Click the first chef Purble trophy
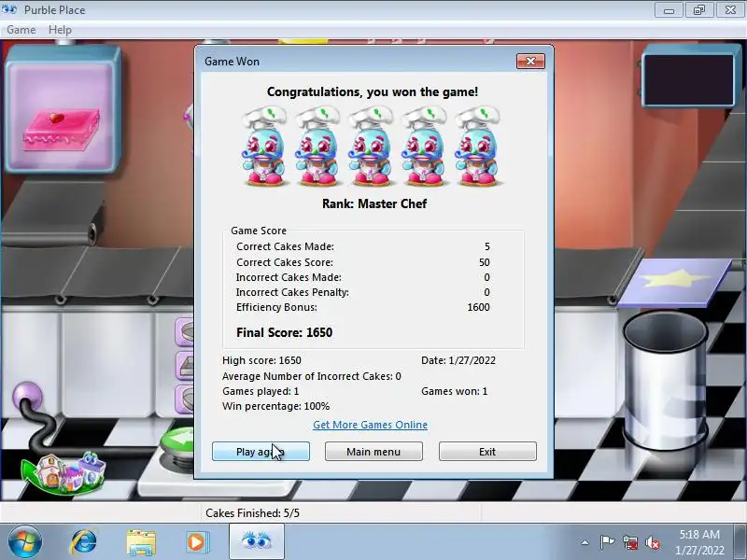The image size is (747, 560). 264,147
